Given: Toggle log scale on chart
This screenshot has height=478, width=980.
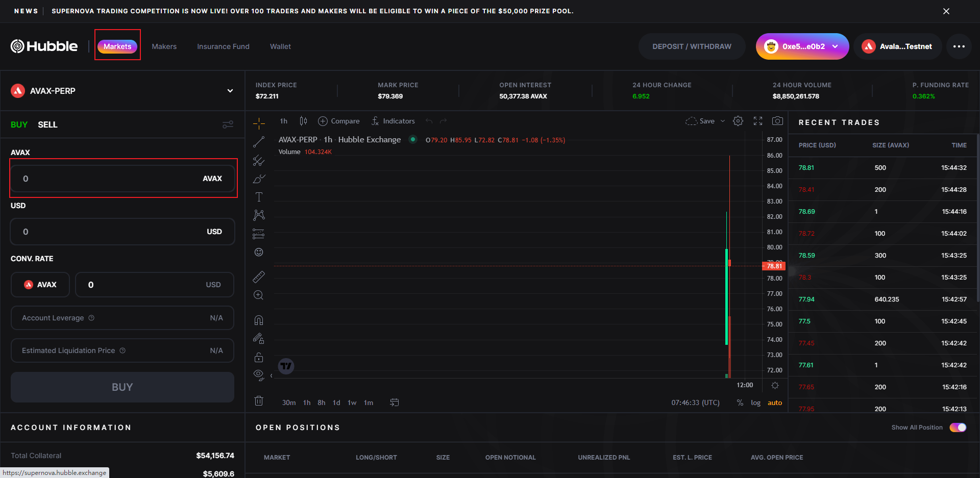Looking at the screenshot, I should point(755,402).
